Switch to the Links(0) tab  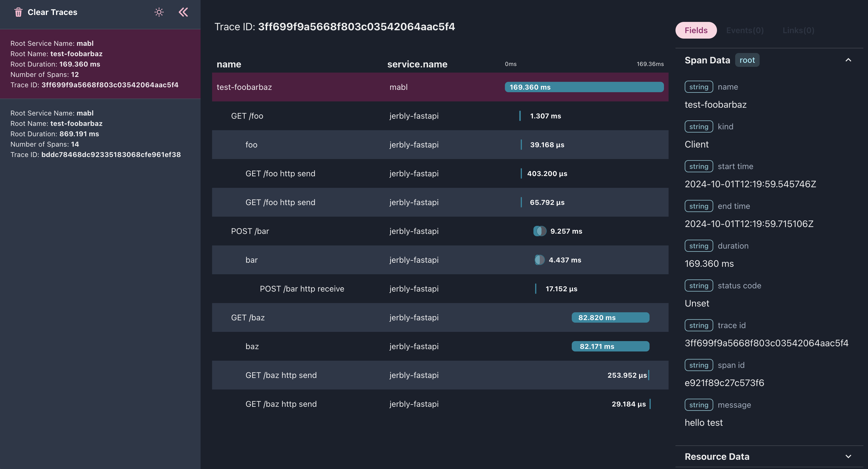pyautogui.click(x=798, y=30)
